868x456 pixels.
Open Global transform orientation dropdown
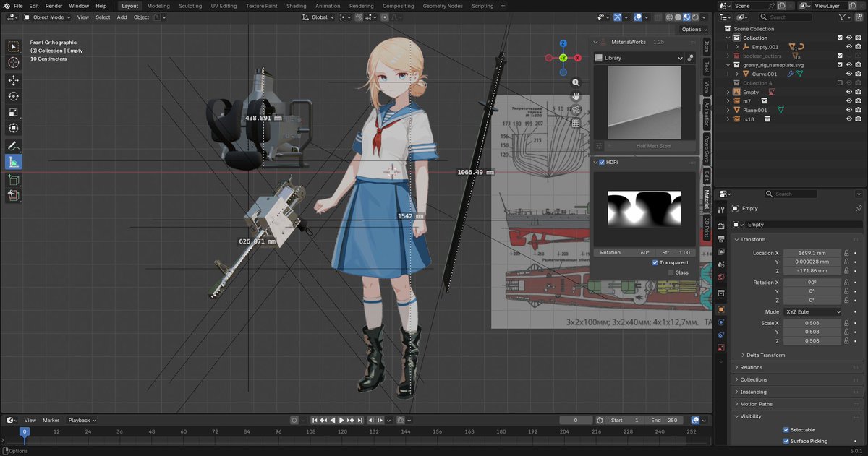coord(318,17)
